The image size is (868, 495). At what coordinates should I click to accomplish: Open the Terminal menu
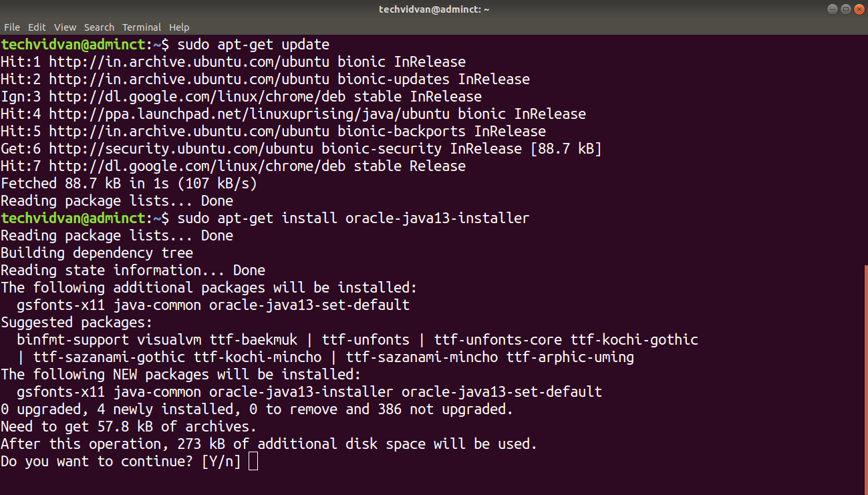141,27
